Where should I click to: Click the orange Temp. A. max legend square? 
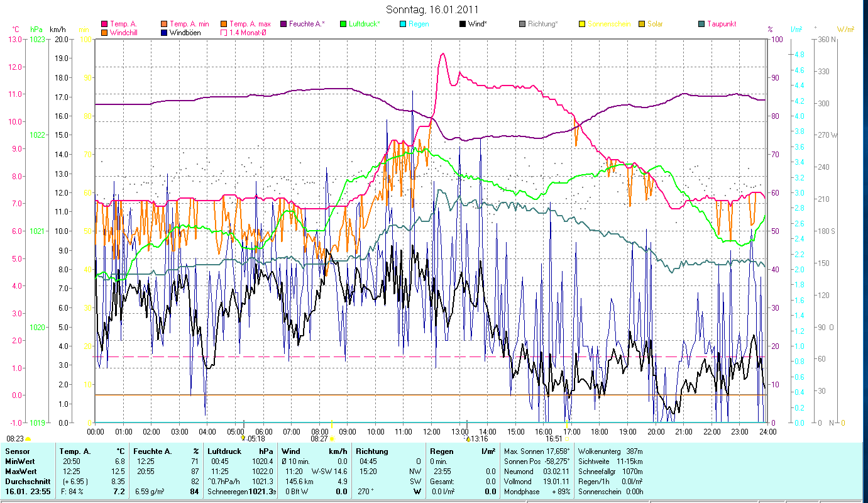point(224,24)
